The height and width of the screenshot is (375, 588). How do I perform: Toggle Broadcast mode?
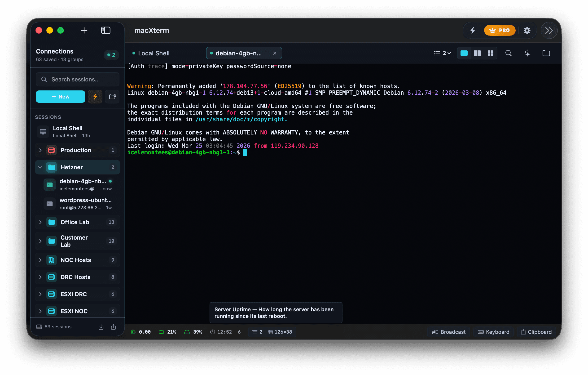448,332
